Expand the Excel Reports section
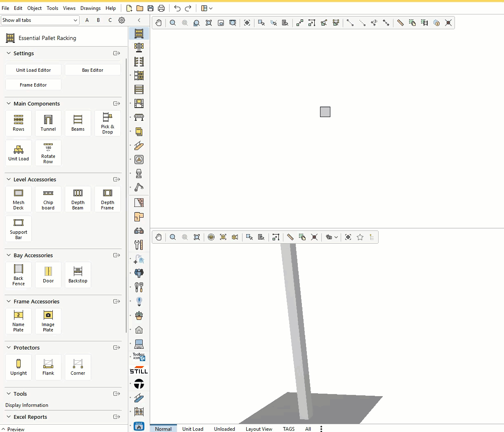This screenshot has height=432, width=504. [x=9, y=417]
